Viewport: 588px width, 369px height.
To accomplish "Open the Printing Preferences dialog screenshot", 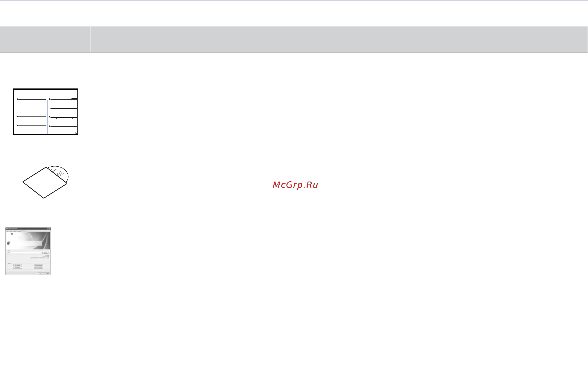I will click(28, 251).
